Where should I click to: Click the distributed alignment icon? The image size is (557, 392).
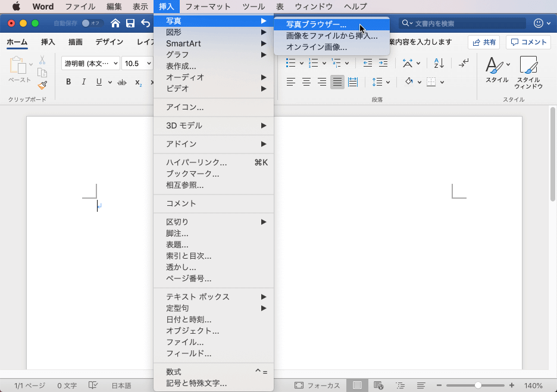click(353, 82)
